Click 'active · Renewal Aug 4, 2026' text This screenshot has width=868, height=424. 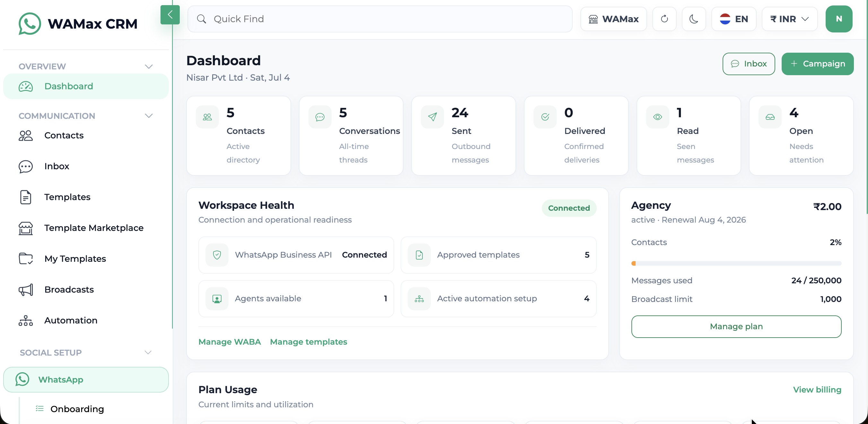[689, 220]
